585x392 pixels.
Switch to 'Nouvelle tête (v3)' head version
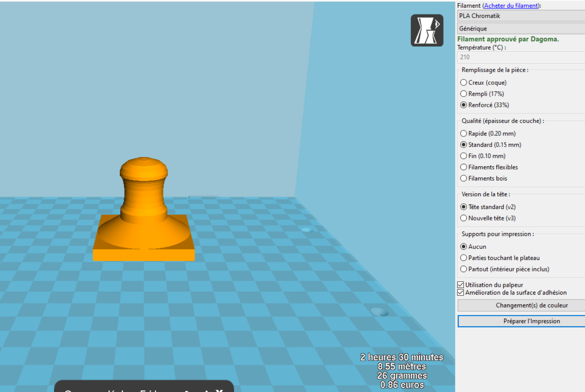[x=464, y=218]
